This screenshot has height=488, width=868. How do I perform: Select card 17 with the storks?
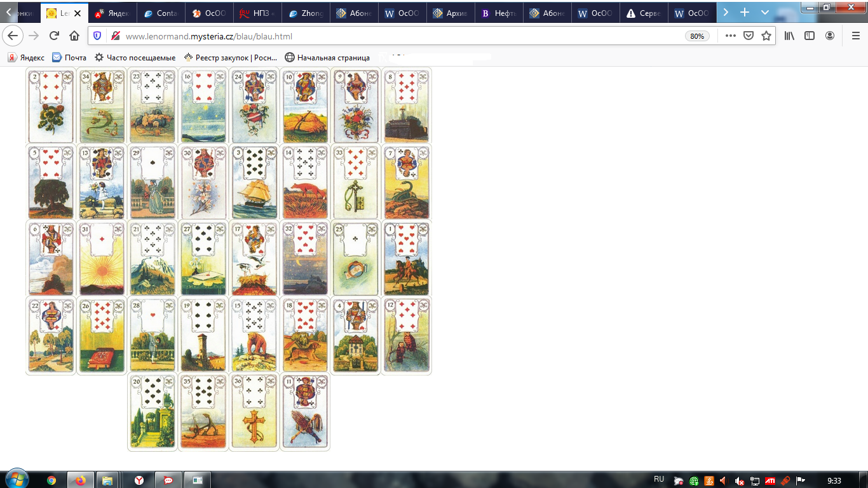[x=254, y=259]
